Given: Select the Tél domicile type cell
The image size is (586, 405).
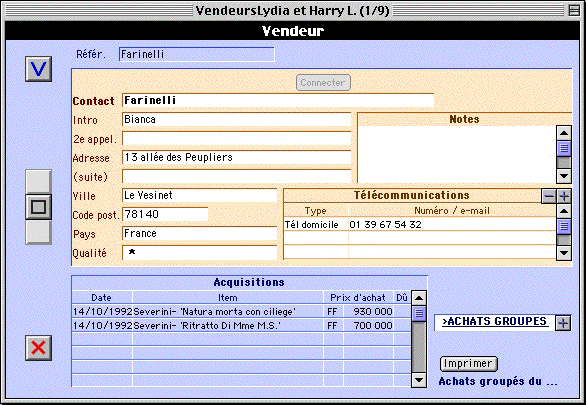Looking at the screenshot, I should 316,225.
